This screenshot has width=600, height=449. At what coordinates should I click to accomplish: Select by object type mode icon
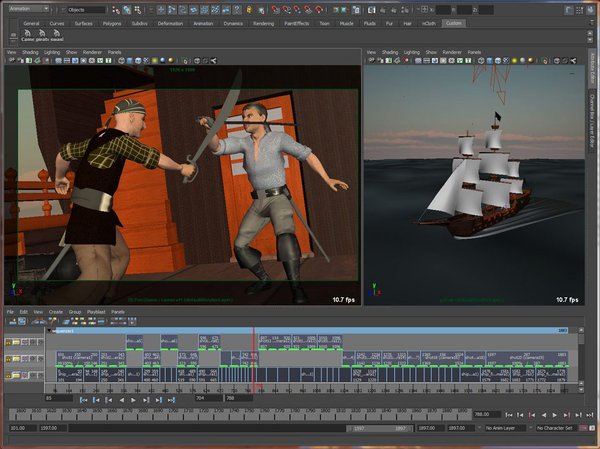[x=127, y=10]
